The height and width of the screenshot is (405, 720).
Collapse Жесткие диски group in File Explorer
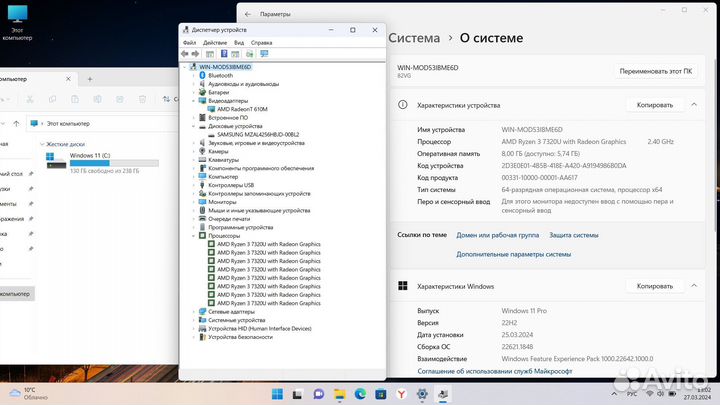[42, 144]
